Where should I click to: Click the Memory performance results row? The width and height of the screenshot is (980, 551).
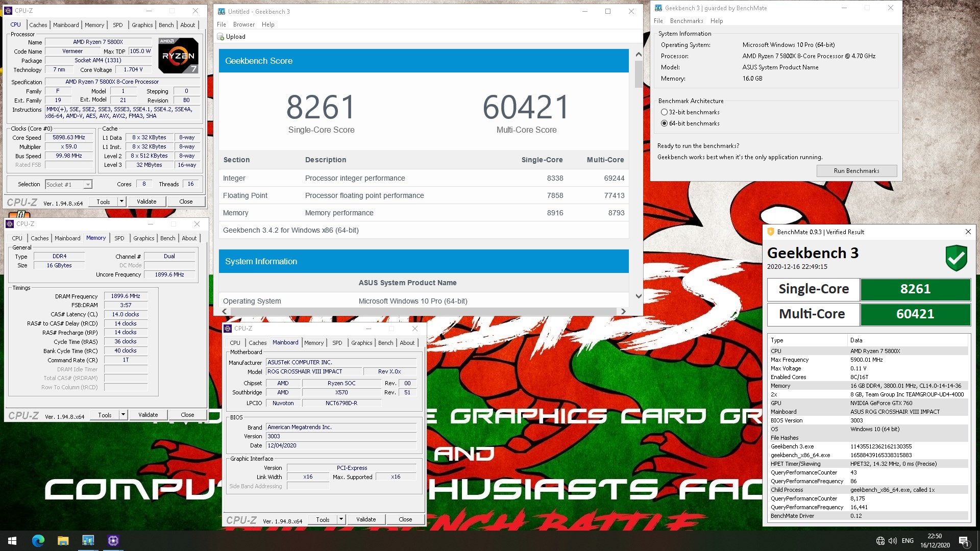coord(424,213)
